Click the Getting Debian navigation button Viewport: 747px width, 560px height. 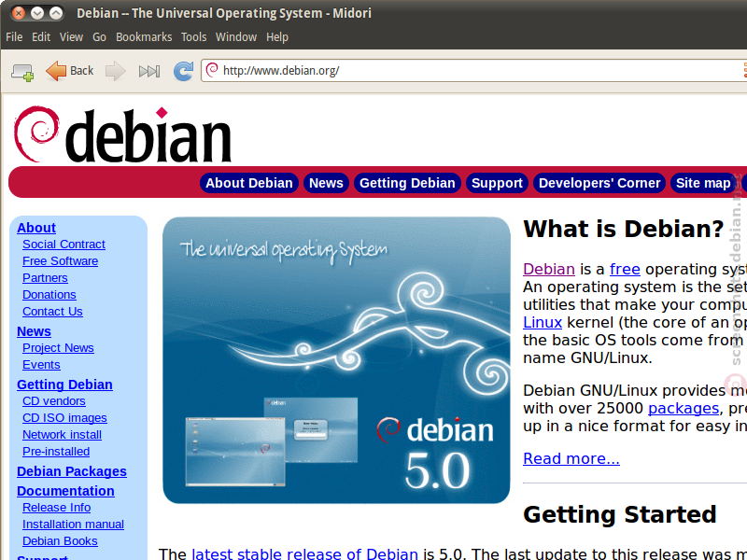coord(407,183)
